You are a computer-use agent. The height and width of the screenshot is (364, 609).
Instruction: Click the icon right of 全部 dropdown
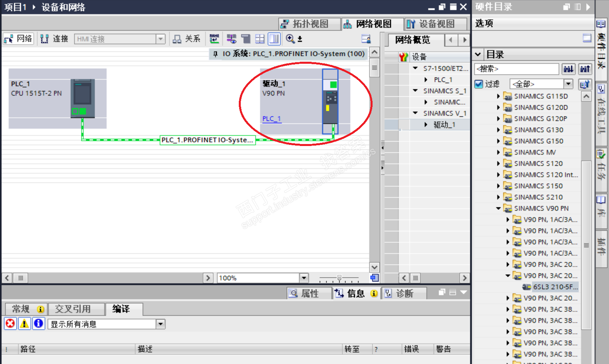point(585,84)
